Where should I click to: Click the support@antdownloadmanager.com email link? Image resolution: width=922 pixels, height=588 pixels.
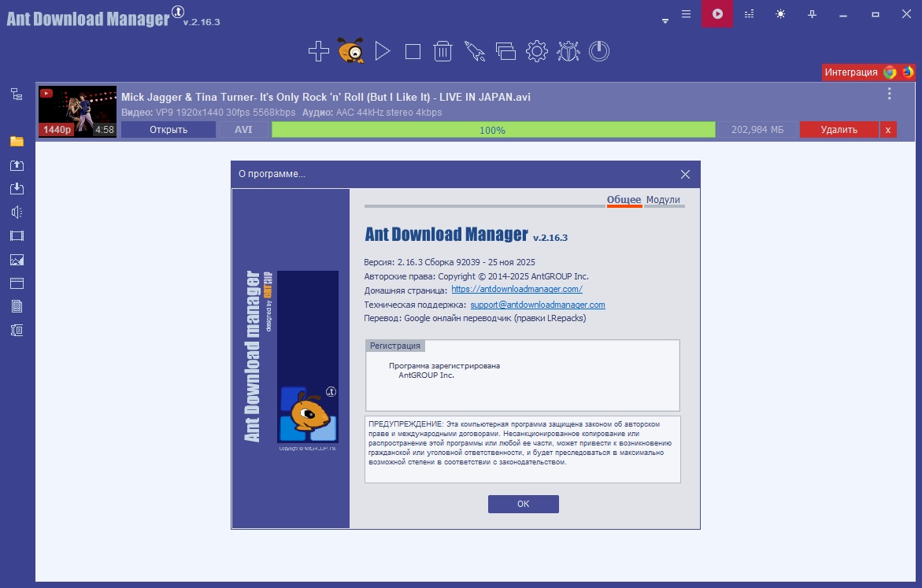[x=538, y=305]
